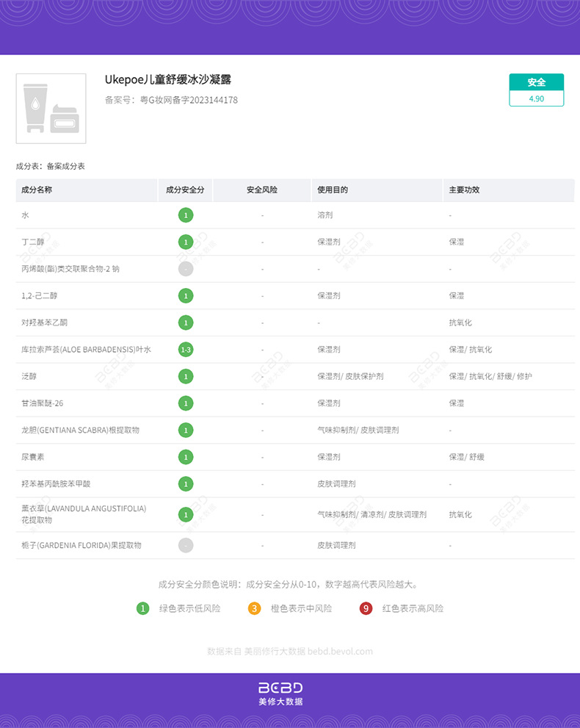Click the 安全风险 column header
Viewport: 580px width, 728px height.
[x=261, y=190]
